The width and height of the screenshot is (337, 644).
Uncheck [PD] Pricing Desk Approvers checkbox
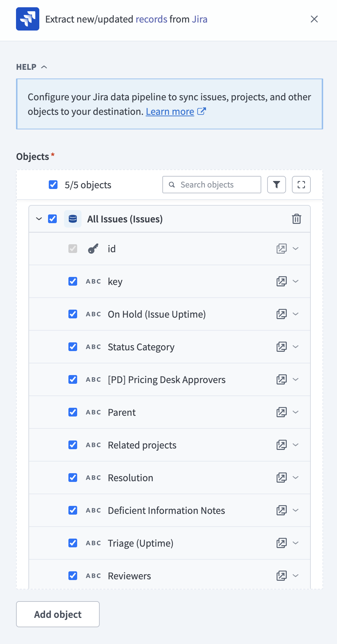(73, 379)
